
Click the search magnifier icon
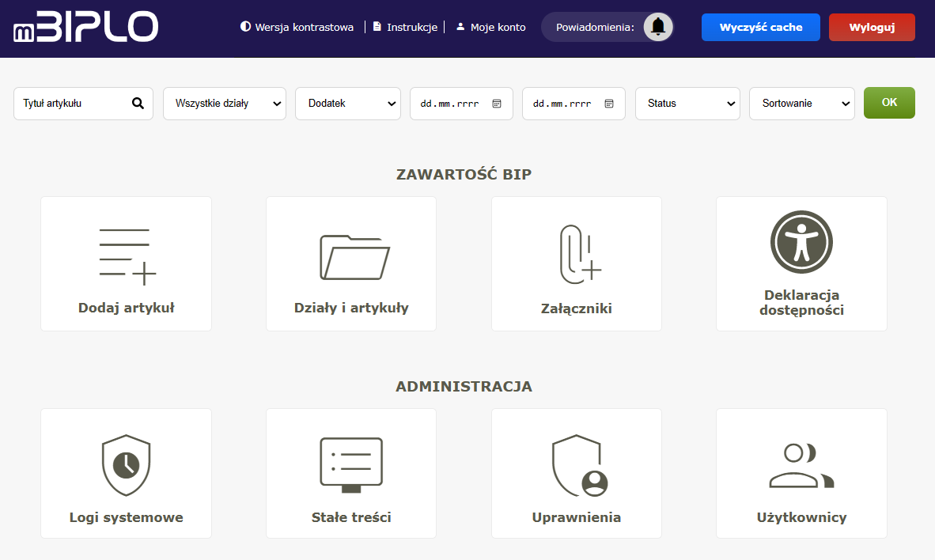pyautogui.click(x=138, y=103)
